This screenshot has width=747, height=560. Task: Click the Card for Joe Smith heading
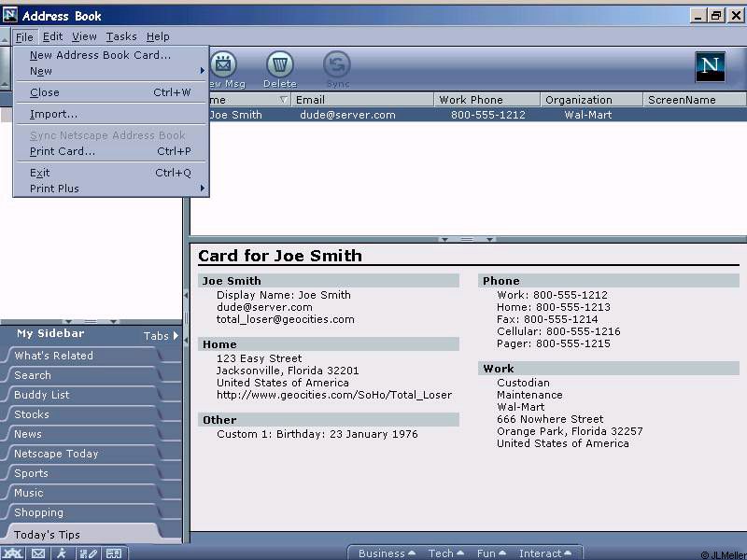click(279, 256)
